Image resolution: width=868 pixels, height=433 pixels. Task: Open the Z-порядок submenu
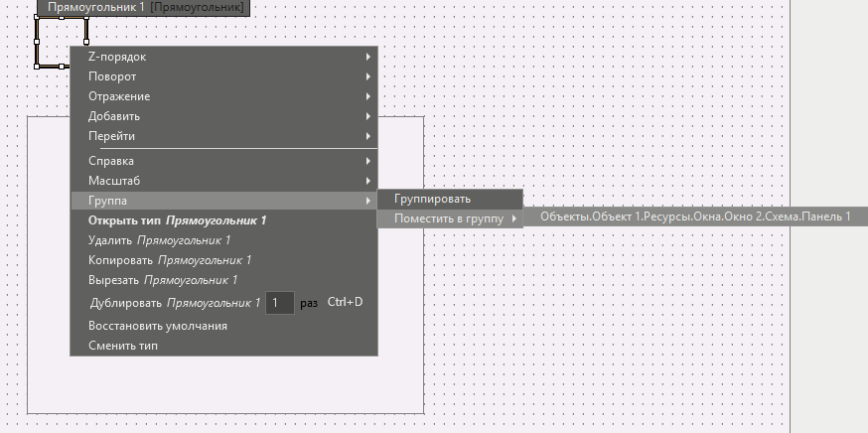coord(117,57)
